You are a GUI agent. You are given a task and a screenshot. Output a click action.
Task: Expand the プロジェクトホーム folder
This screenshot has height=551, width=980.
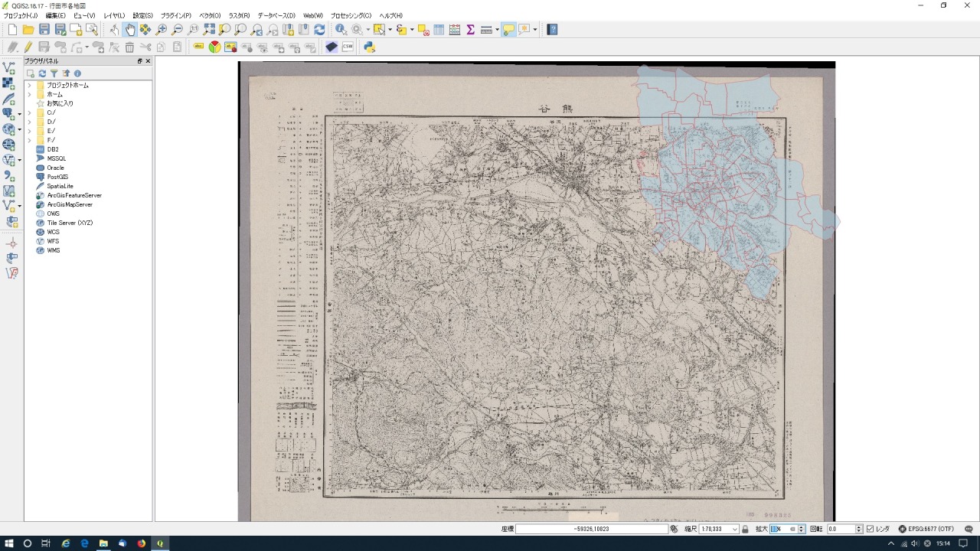[29, 85]
